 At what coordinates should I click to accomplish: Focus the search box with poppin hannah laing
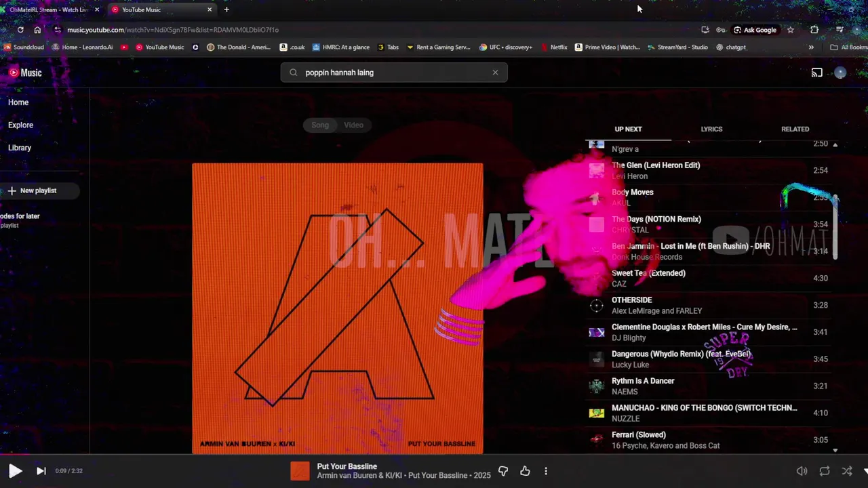[394, 73]
